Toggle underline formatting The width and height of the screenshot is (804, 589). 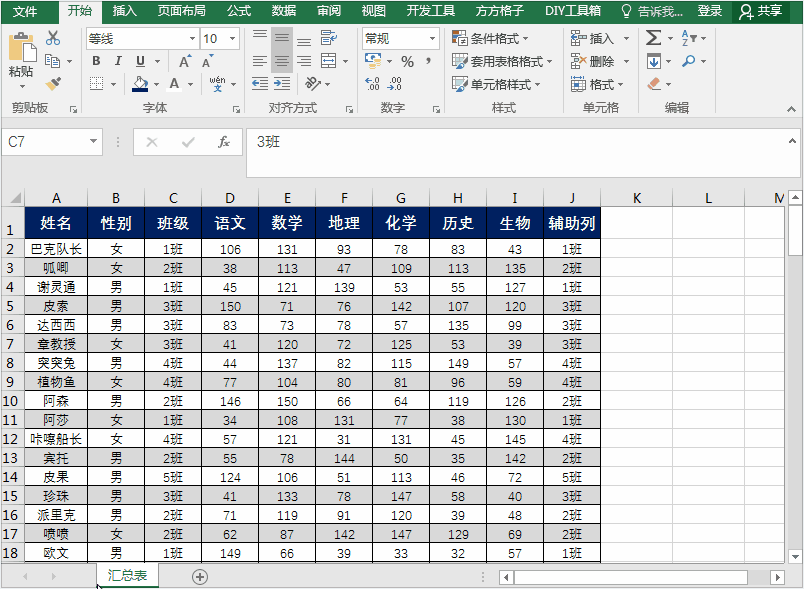tap(140, 62)
